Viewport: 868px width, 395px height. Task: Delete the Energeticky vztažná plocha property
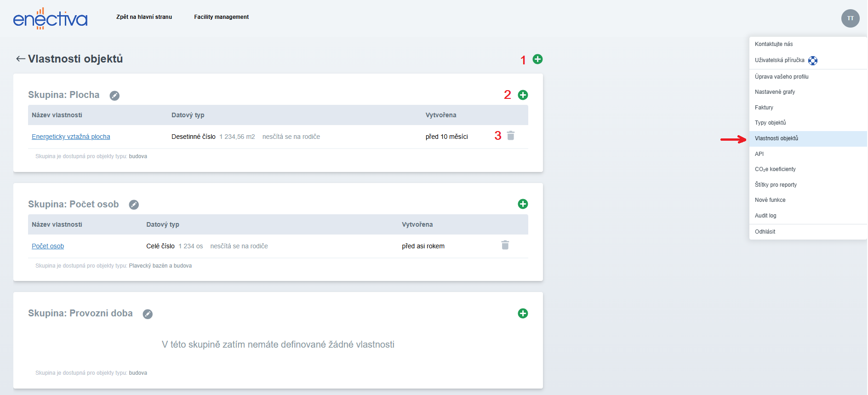[x=511, y=136]
